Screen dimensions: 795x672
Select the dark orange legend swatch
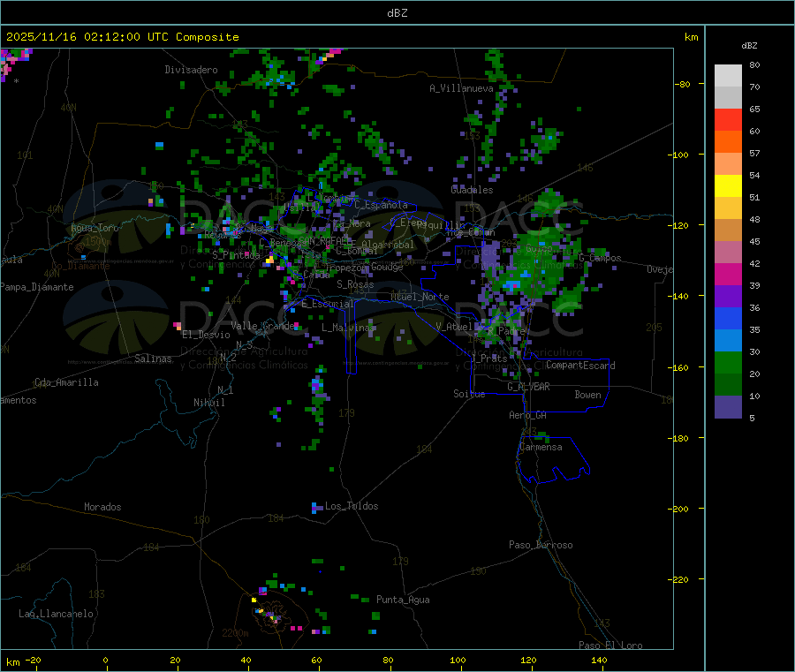click(x=728, y=142)
